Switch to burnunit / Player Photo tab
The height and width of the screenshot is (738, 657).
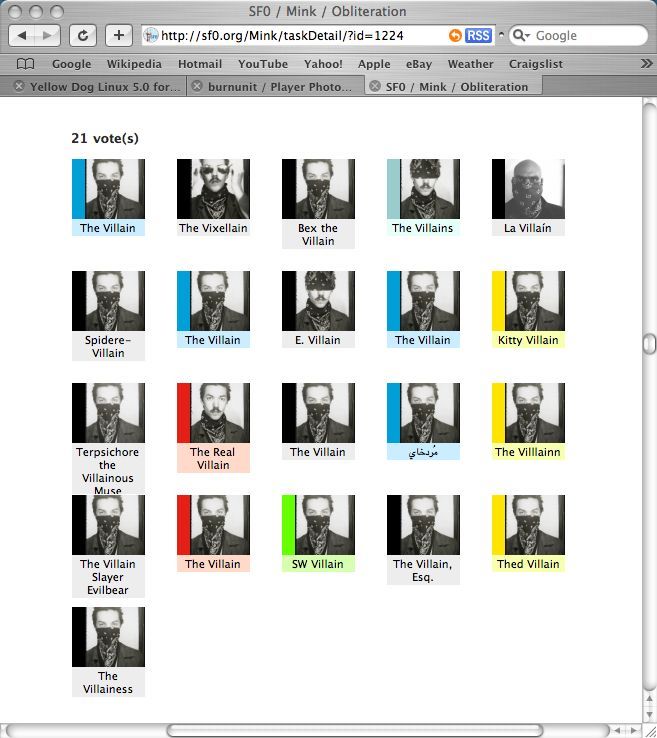(x=279, y=86)
